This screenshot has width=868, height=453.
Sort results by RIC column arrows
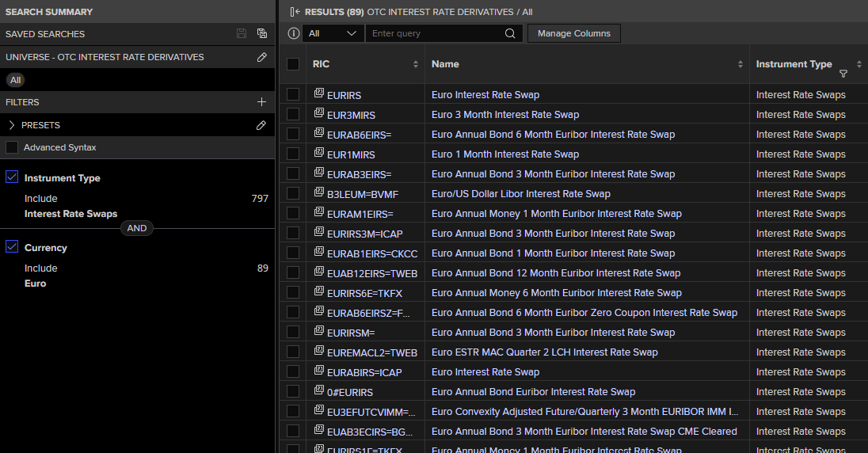click(415, 64)
